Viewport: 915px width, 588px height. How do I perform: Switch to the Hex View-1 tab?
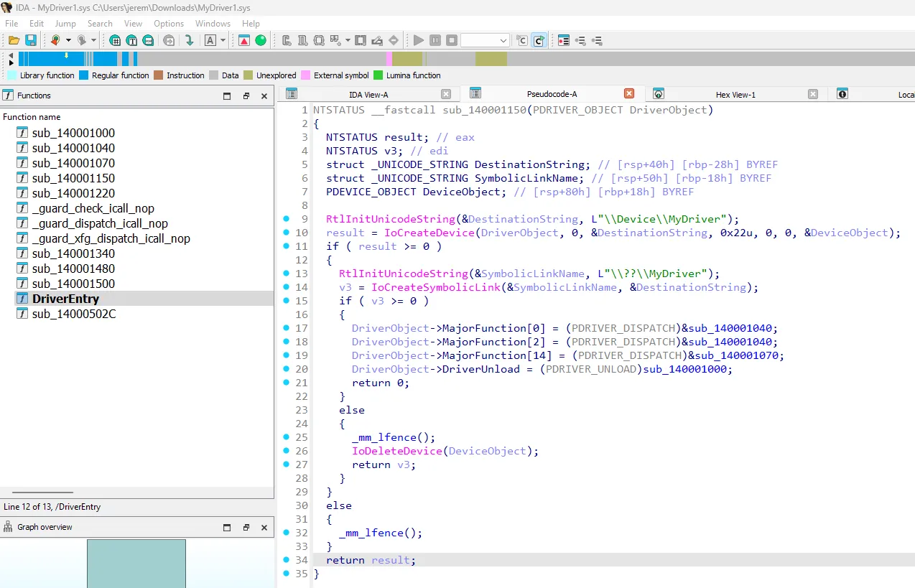pyautogui.click(x=735, y=95)
